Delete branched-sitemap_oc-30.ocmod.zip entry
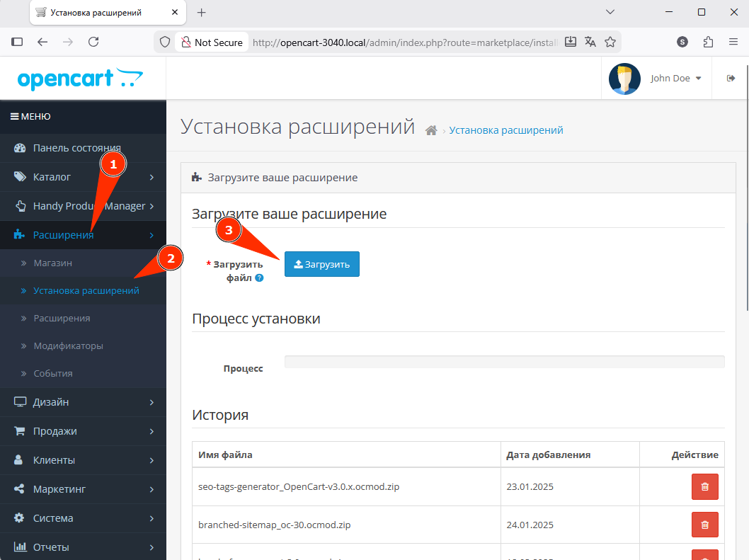749x560 pixels. tap(705, 525)
